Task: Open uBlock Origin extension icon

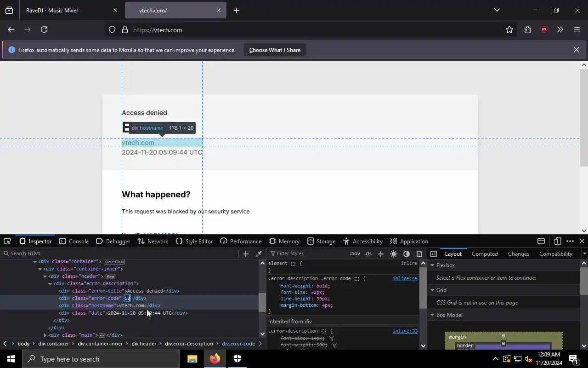Action: (x=544, y=30)
